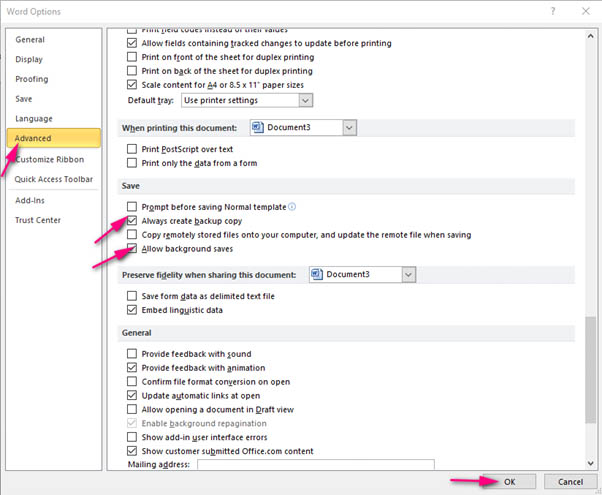Viewport: 602px width, 495px height.
Task: Toggle Allow background saves checkbox
Action: 132,248
